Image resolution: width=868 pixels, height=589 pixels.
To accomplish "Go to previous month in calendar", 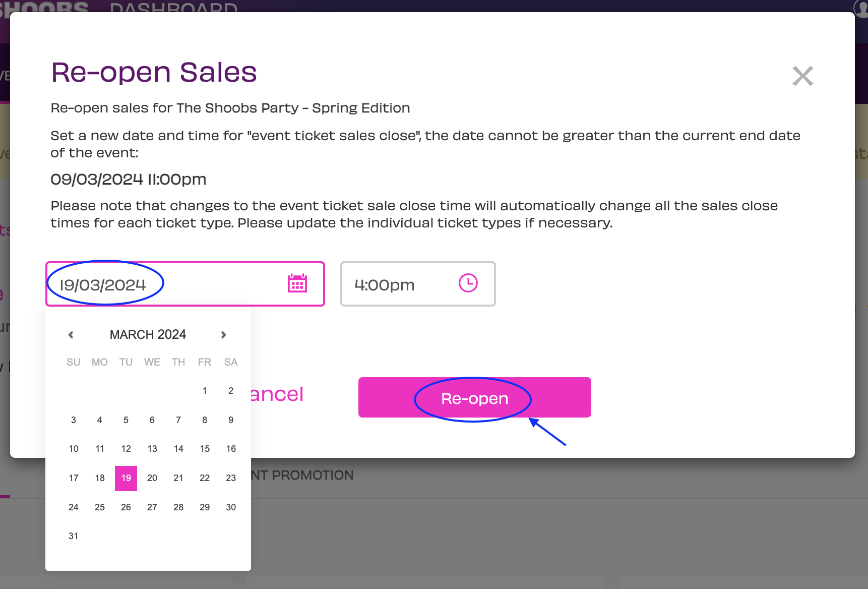I will tap(71, 335).
